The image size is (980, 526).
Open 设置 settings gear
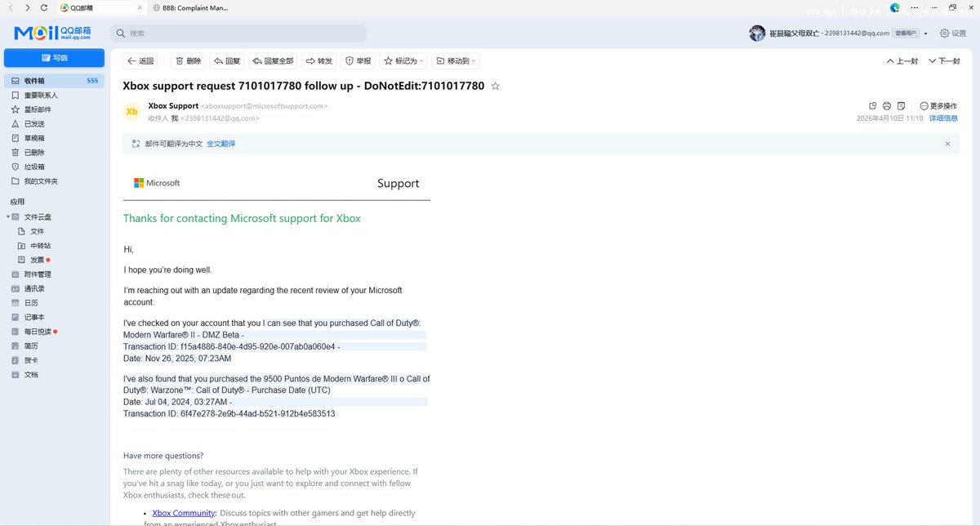click(953, 33)
